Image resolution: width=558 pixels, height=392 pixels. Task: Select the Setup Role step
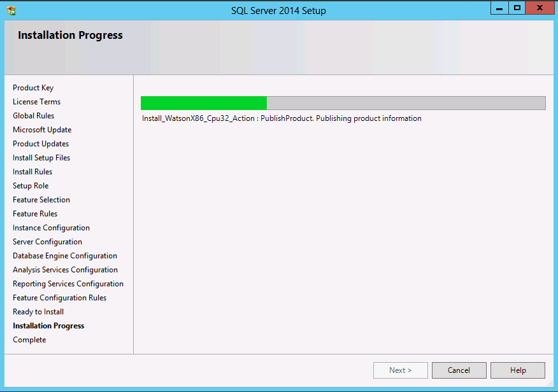(31, 186)
